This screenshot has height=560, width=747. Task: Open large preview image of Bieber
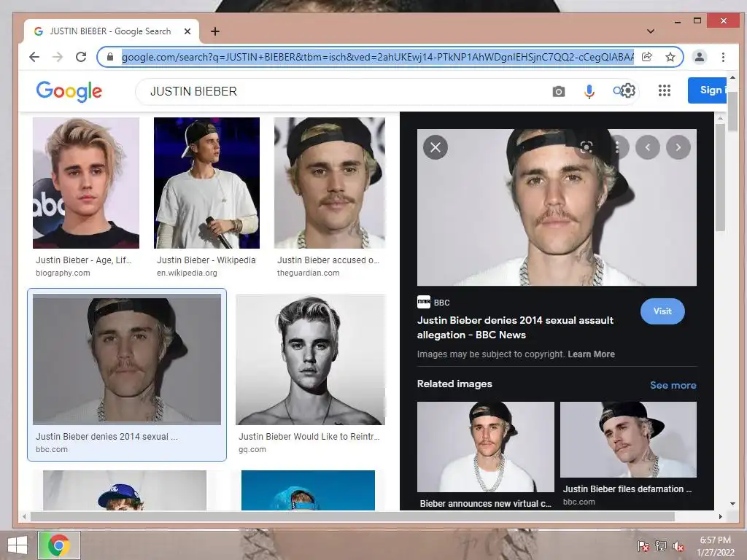[x=557, y=207]
